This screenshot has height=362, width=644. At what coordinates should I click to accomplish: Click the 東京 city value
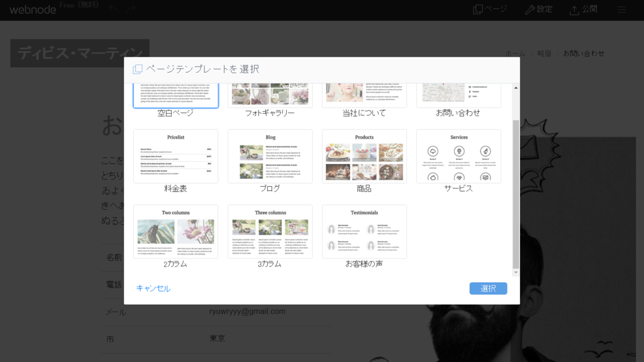point(217,338)
